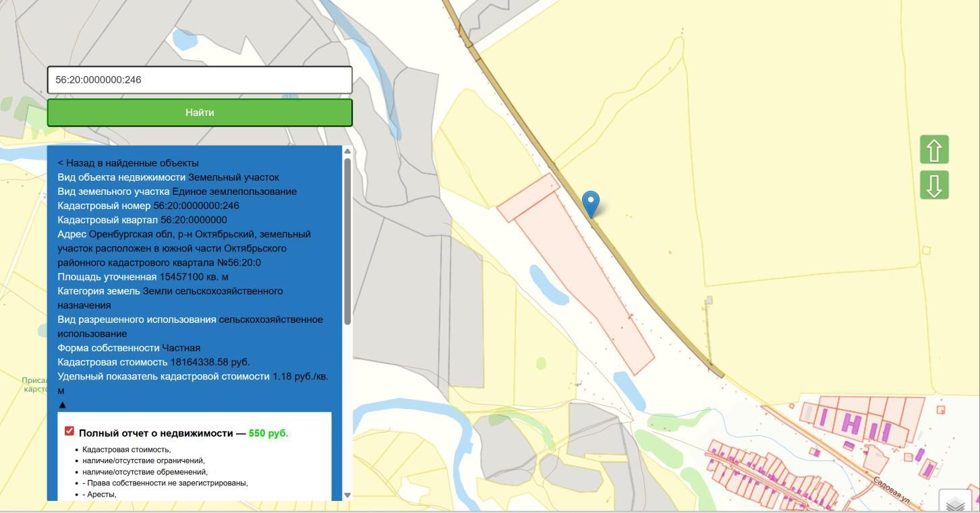Click the Оренбургская обл address text
The width and height of the screenshot is (980, 513).
tap(183, 248)
